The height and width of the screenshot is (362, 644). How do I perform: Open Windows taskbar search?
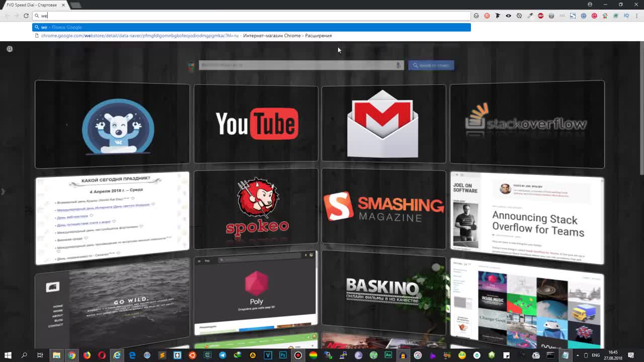(24, 355)
